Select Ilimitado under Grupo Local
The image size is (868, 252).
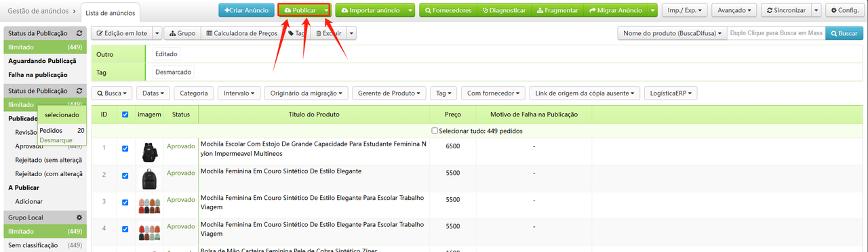click(45, 231)
